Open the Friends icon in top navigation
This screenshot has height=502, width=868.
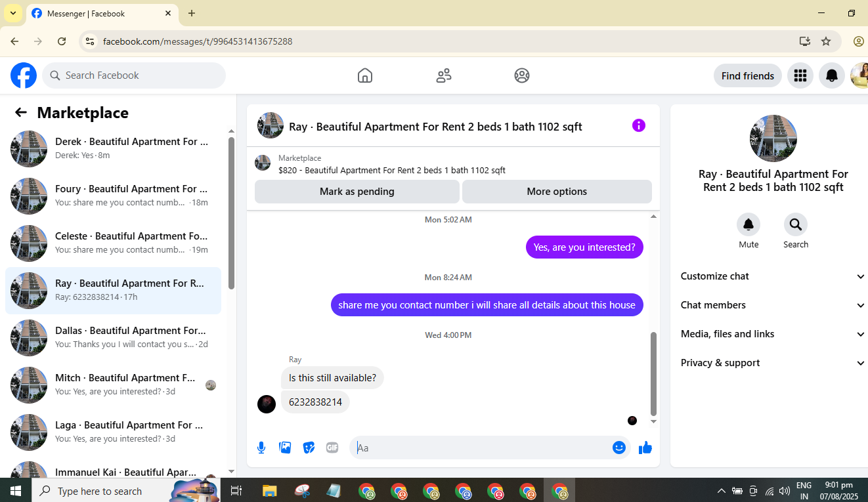coord(444,75)
